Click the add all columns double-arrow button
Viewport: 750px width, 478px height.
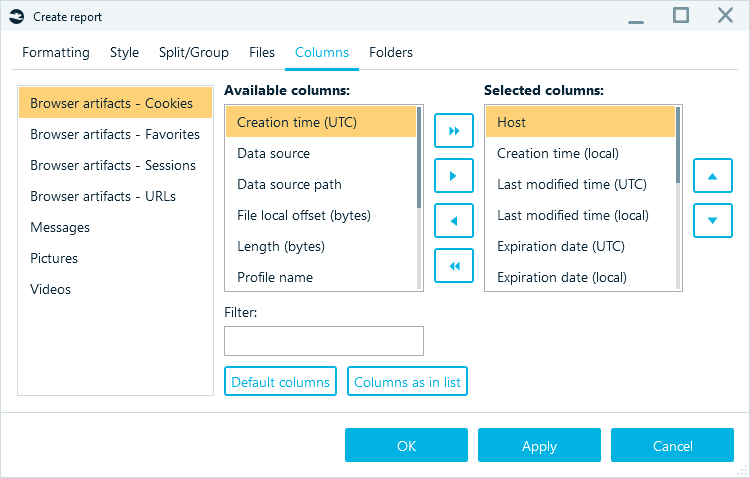453,131
